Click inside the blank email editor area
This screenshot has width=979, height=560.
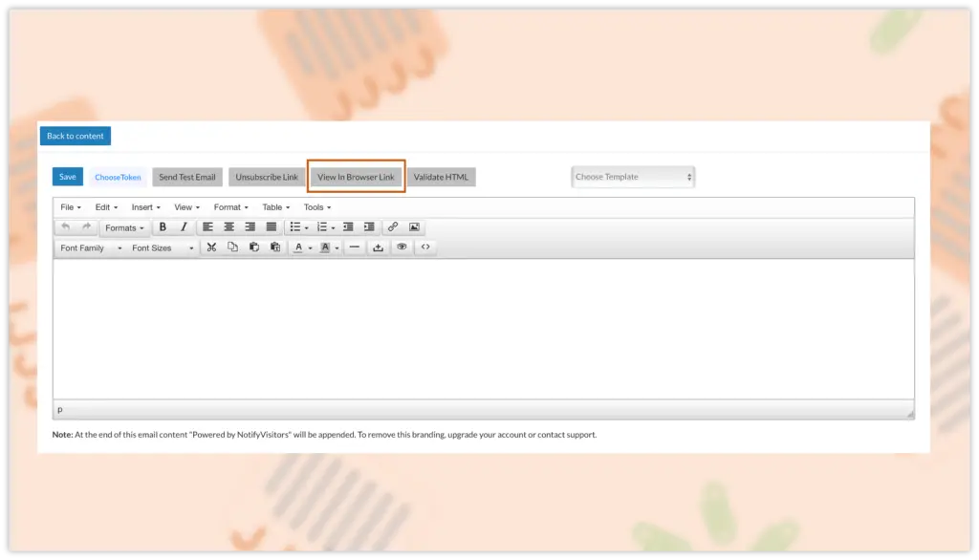483,330
